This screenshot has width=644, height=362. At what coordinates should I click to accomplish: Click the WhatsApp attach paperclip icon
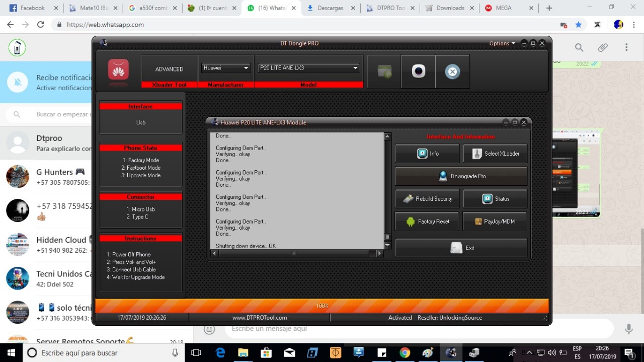[603, 47]
